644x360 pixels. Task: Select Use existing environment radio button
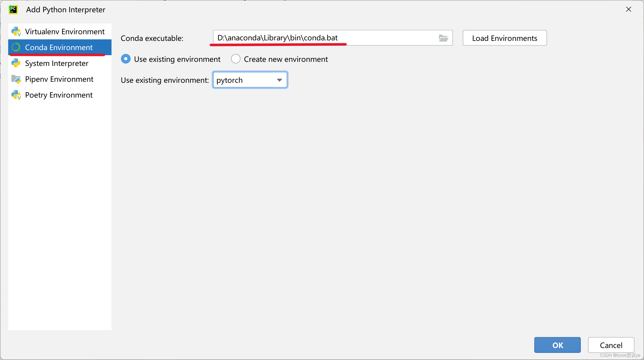(126, 59)
